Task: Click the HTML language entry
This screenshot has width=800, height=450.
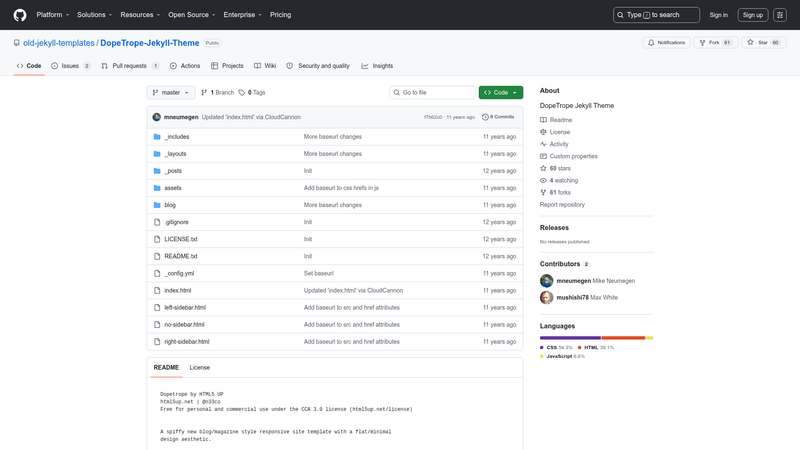Action: tap(595, 347)
